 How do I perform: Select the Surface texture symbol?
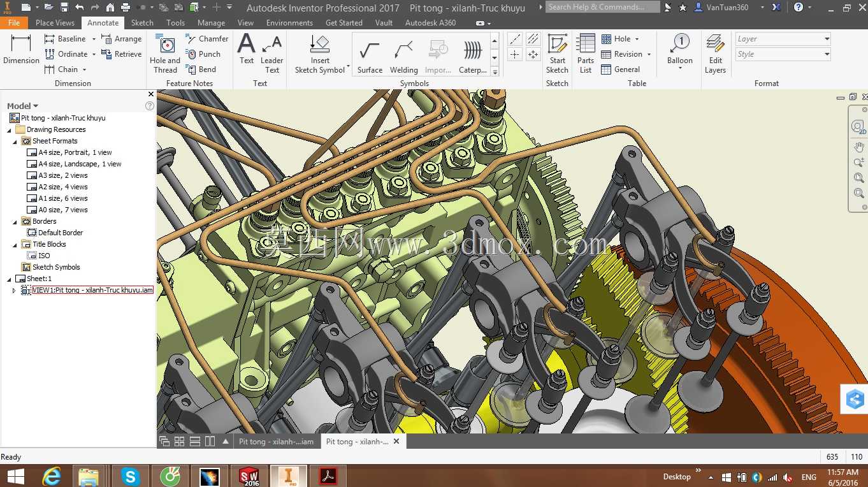pyautogui.click(x=370, y=56)
